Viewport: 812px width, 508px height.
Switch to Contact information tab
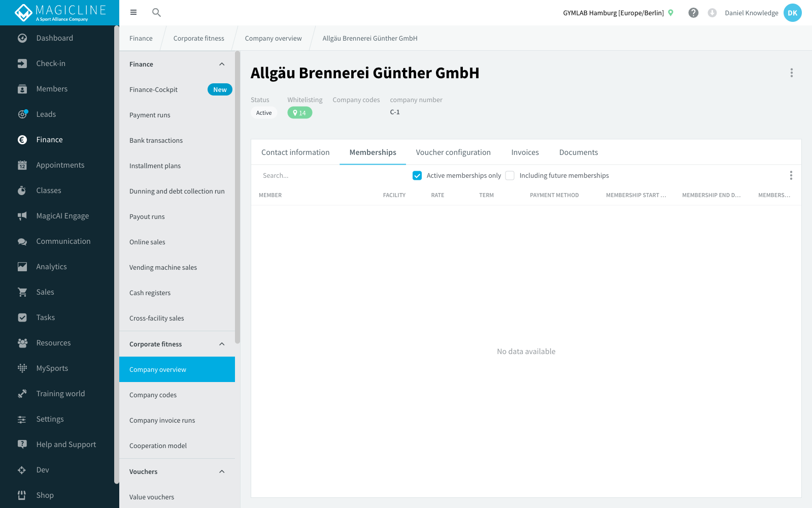click(x=295, y=152)
